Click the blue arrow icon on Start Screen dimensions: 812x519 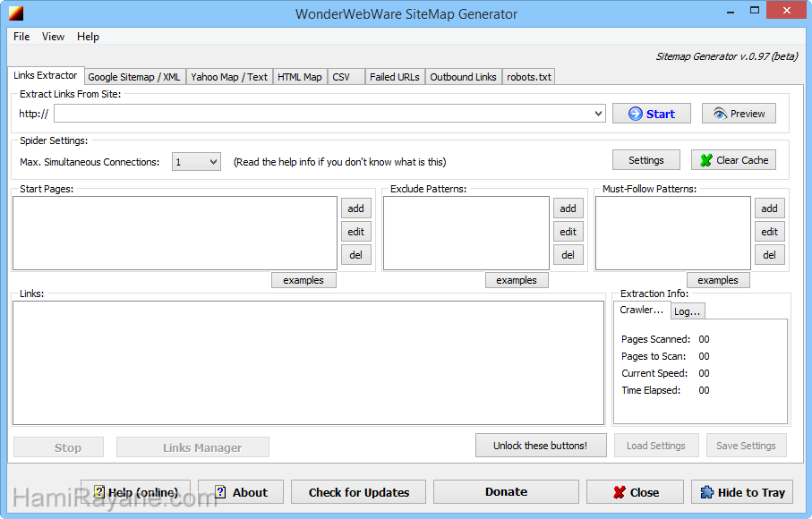635,114
